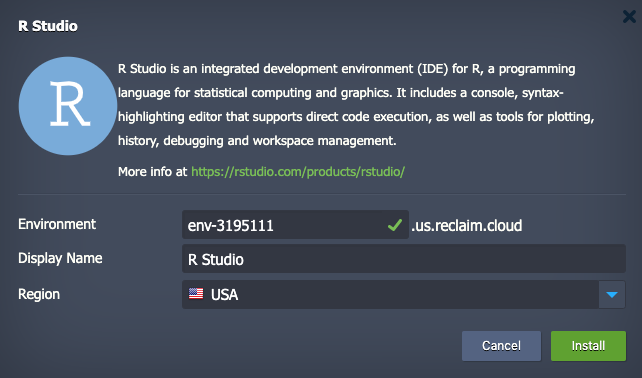
Task: Click the Display Name label
Action: 60,258
